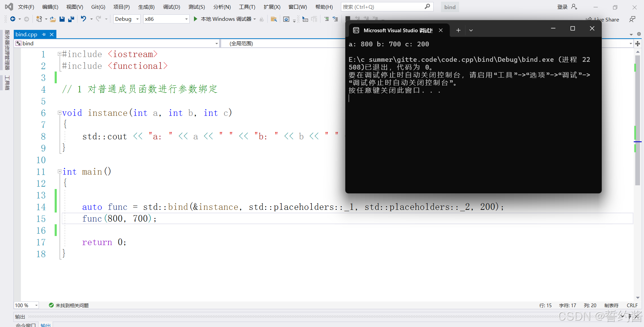This screenshot has height=327, width=644.
Task: Open the 调试(D) menu
Action: click(171, 7)
